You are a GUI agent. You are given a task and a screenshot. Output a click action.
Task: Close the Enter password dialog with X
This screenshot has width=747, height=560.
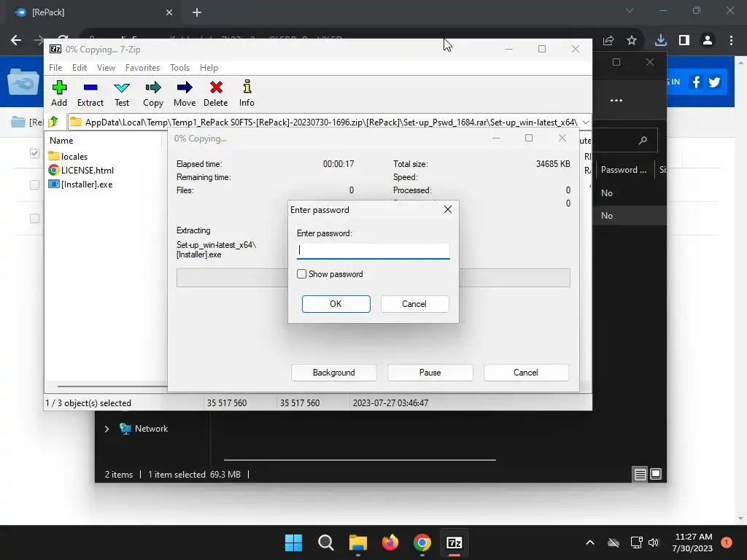pyautogui.click(x=448, y=209)
